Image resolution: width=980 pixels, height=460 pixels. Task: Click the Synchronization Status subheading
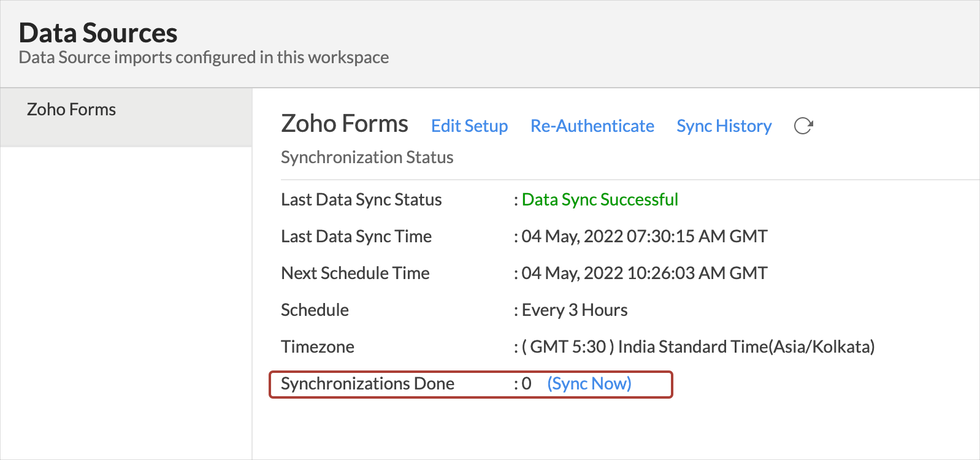(x=367, y=157)
